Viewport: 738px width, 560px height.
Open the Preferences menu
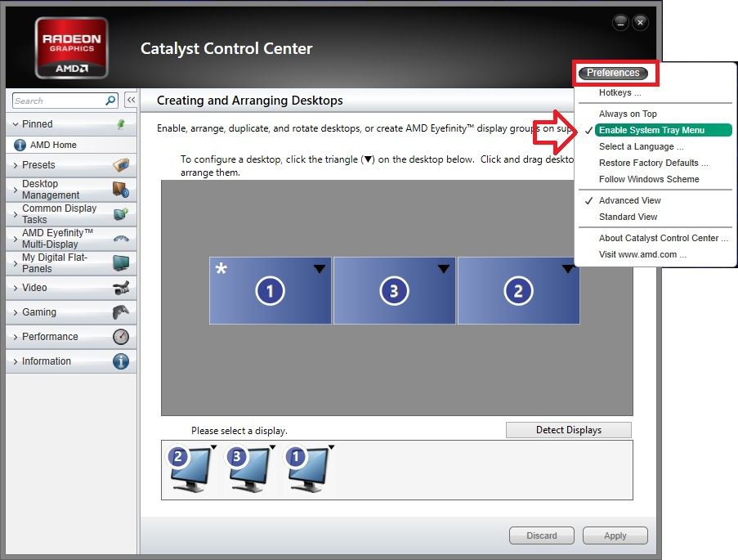pos(613,73)
